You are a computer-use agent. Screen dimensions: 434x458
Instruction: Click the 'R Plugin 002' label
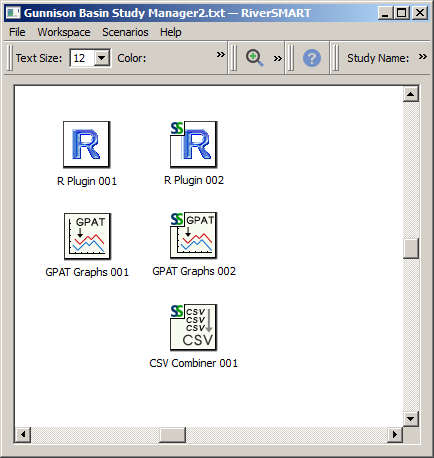[x=194, y=180]
